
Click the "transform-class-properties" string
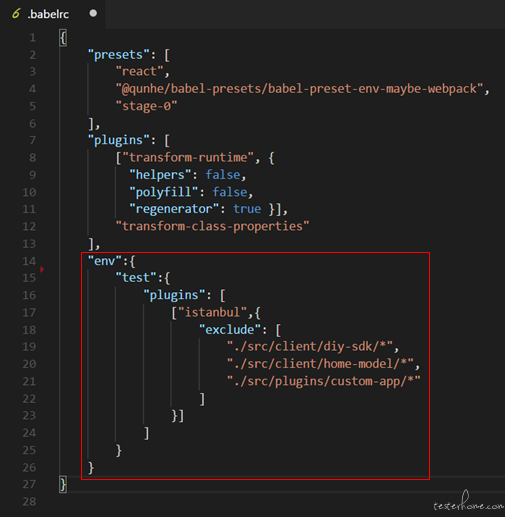(212, 226)
